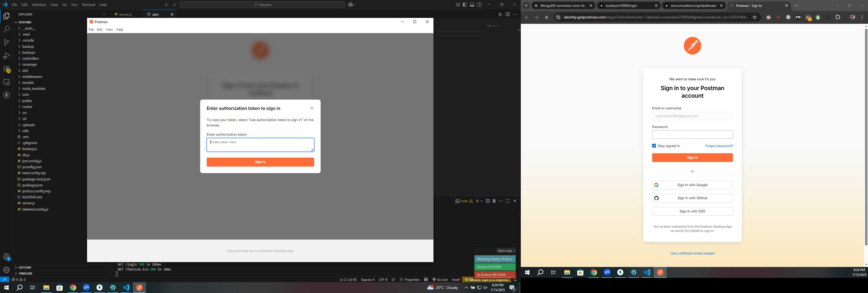The height and width of the screenshot is (293, 868).
Task: Open the 25°C Cloudy weather widget
Action: pos(442,288)
